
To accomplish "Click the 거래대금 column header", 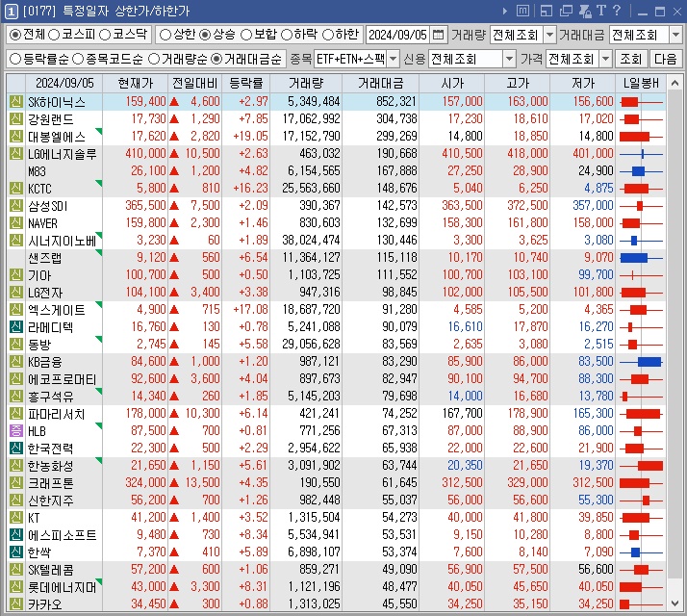I will point(380,84).
